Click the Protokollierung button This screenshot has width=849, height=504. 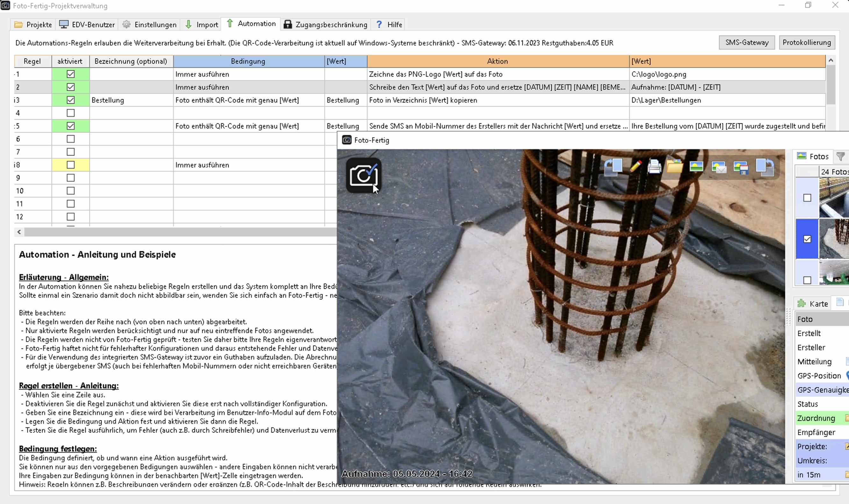[807, 42]
